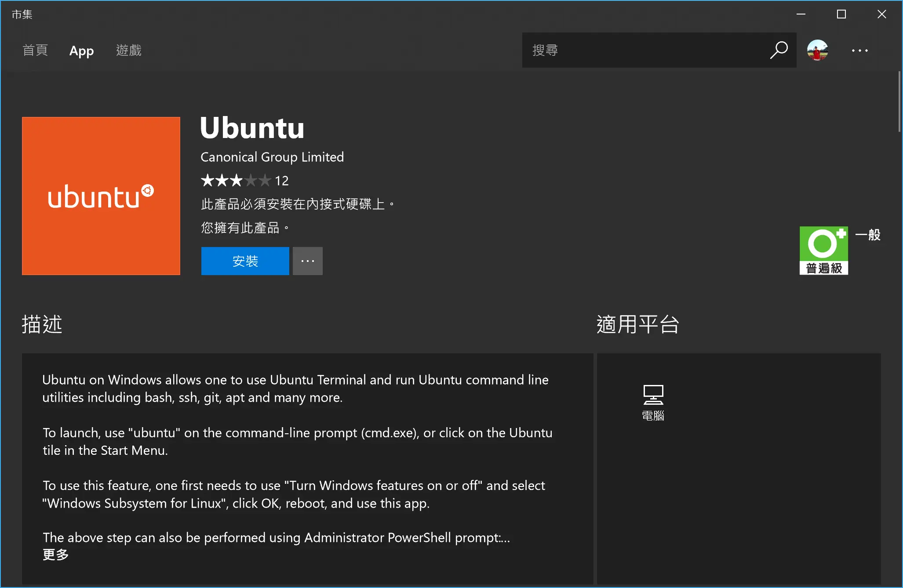The width and height of the screenshot is (903, 588).
Task: Click the orange Ubuntu app logo
Action: tap(101, 196)
